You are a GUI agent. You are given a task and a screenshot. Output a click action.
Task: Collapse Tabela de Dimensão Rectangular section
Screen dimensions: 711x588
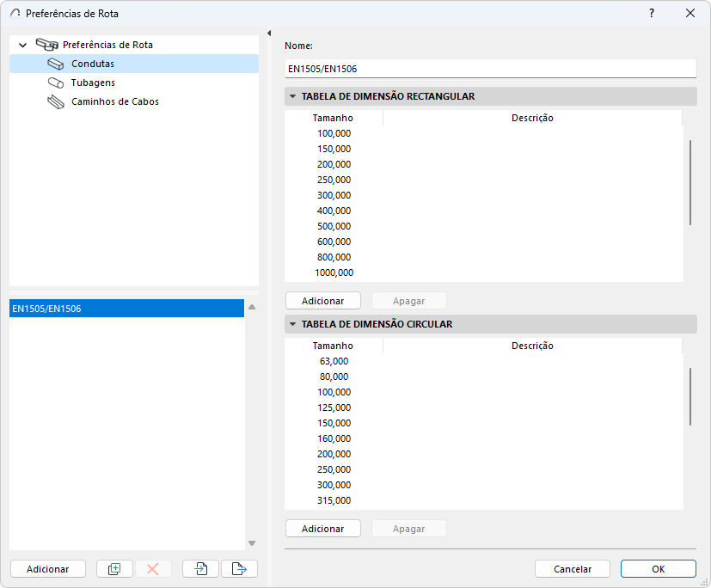click(x=293, y=97)
